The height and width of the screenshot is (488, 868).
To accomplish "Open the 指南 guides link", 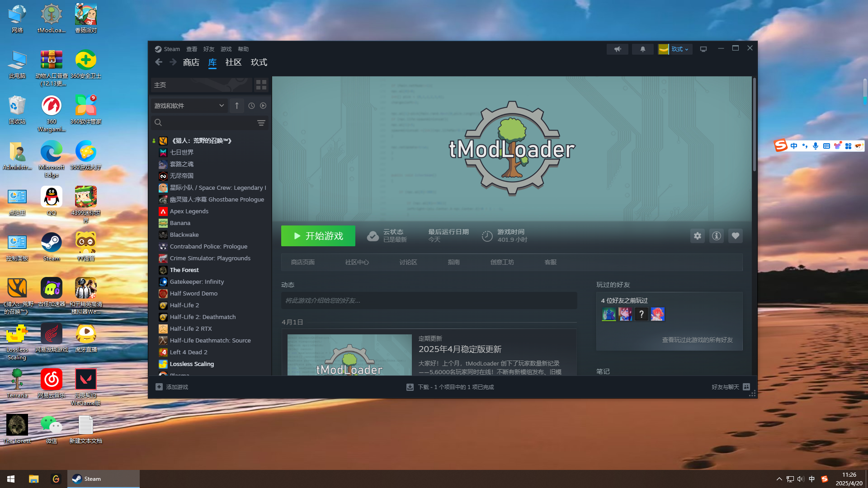I will (x=454, y=262).
